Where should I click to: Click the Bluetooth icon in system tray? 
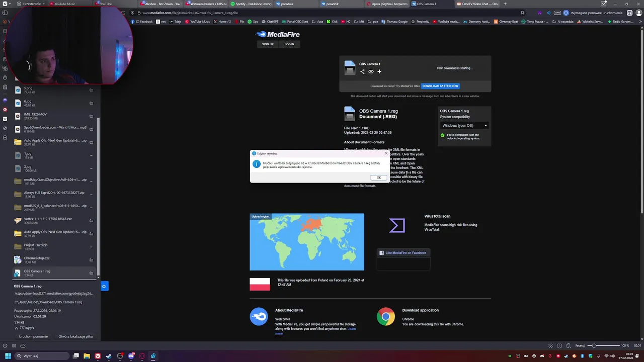pos(583,356)
